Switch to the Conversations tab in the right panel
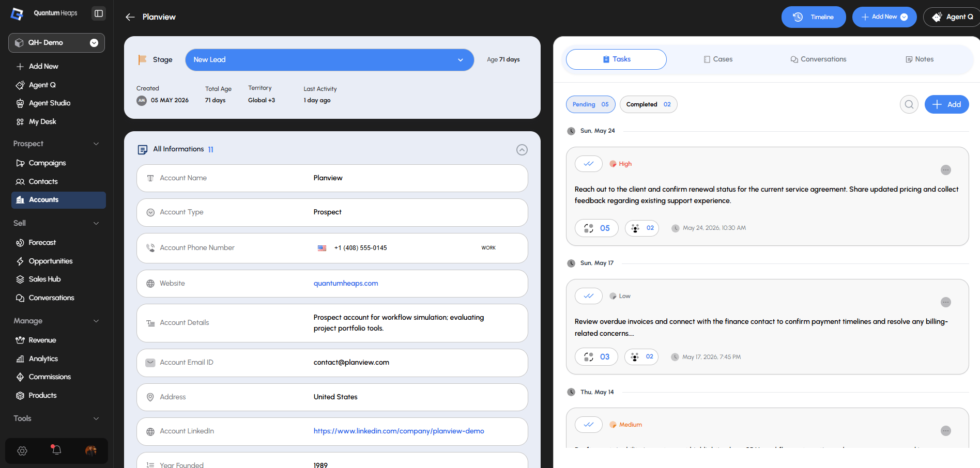 [x=818, y=59]
